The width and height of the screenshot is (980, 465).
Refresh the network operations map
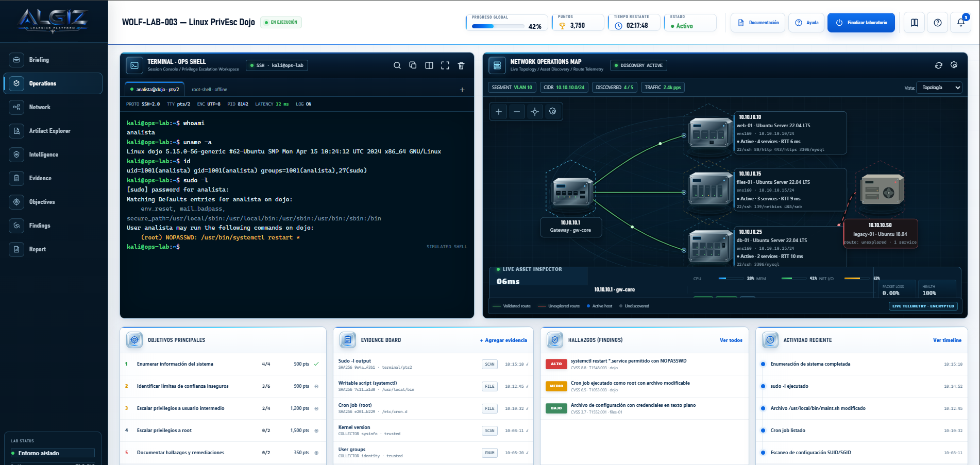[938, 65]
